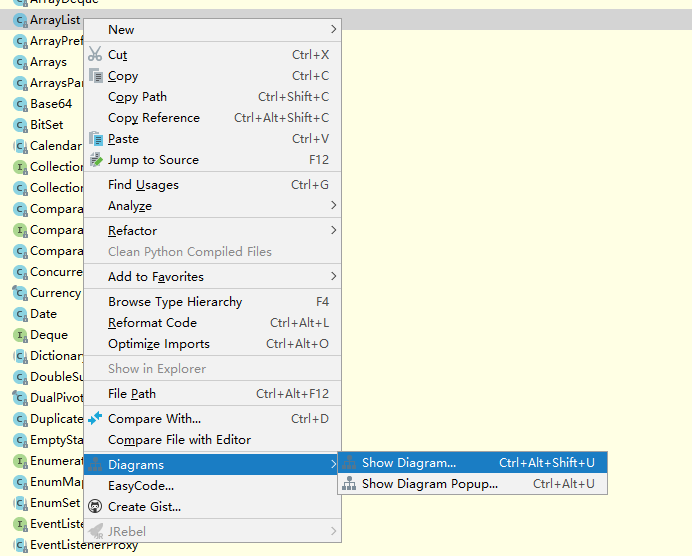Click the ArrayList class icon
The width and height of the screenshot is (692, 556).
pyautogui.click(x=20, y=20)
